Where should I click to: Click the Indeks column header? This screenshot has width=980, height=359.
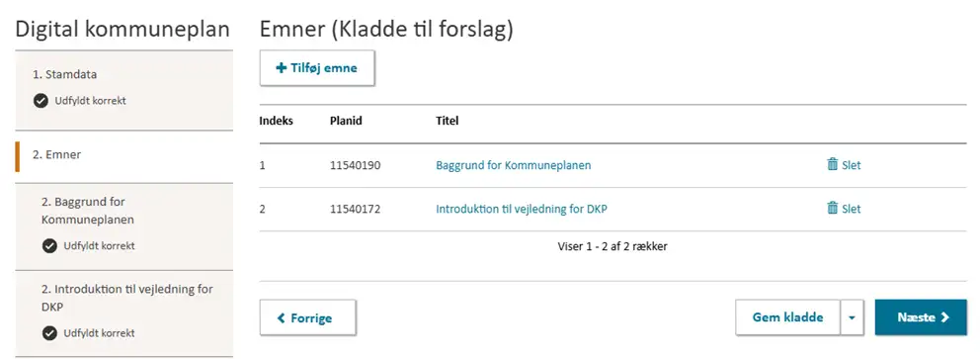pyautogui.click(x=277, y=121)
